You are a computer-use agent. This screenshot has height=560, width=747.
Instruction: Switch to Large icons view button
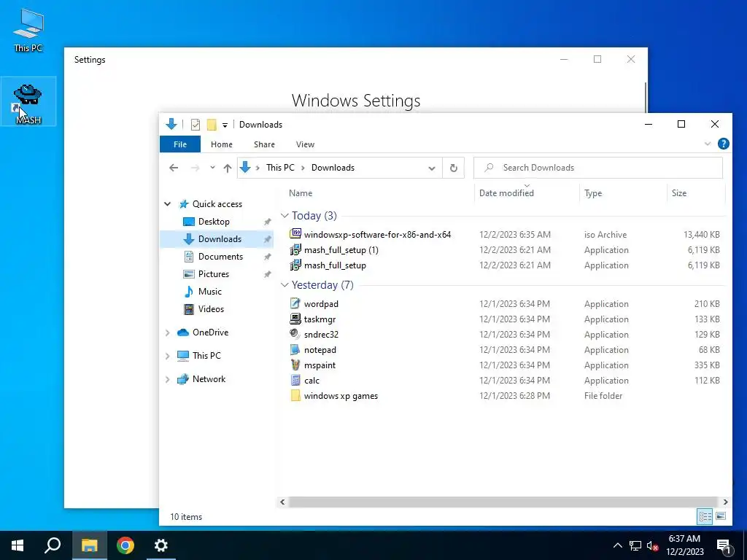click(721, 516)
